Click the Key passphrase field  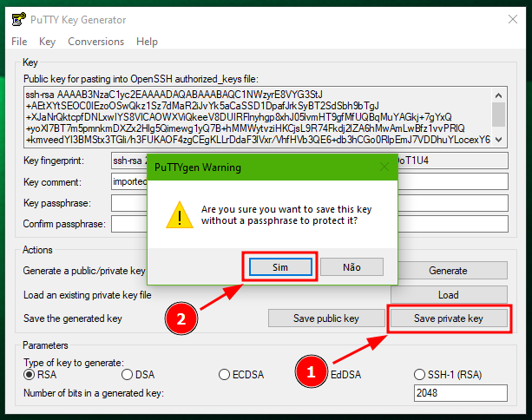(310, 203)
